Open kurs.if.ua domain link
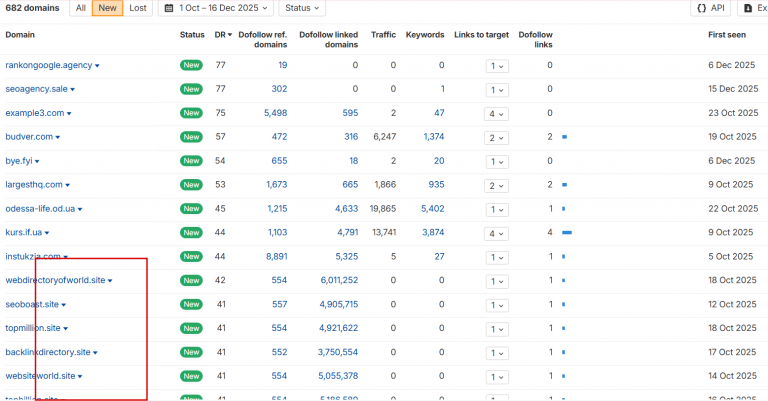 coord(24,233)
